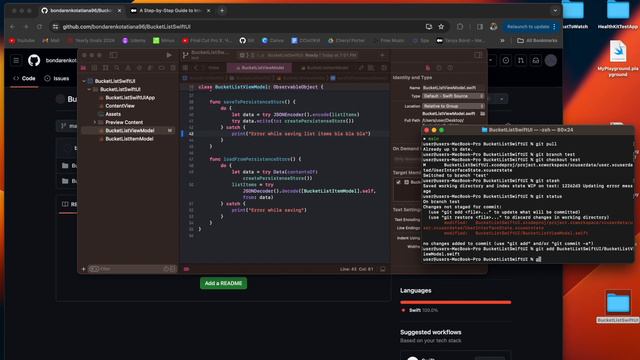
Task: Open the Xcode issue navigator warning icon
Action: 128,68
